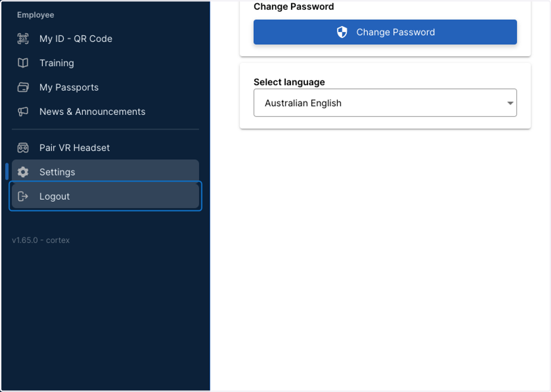Screen dimensions: 551x392
Task: Click the language dropdown arrow
Action: pyautogui.click(x=510, y=103)
